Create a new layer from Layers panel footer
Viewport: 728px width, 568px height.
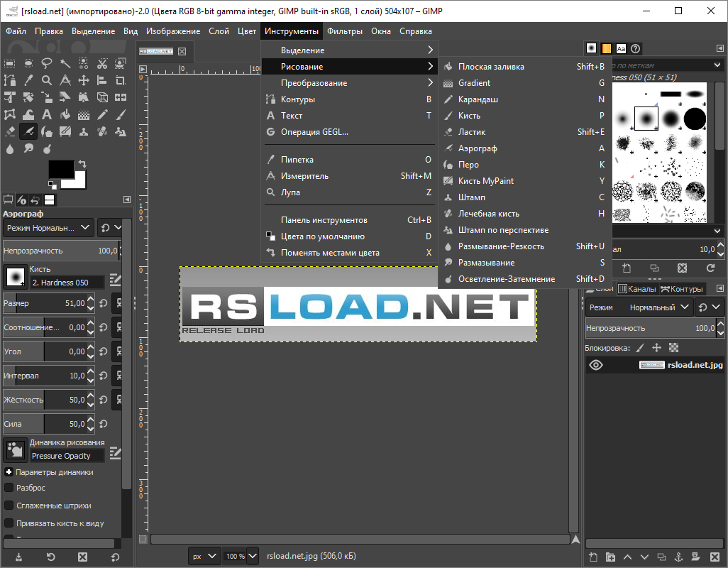tap(593, 557)
